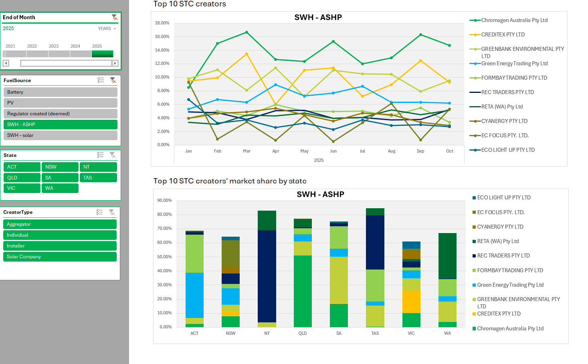Toggle WA in State slicer
Viewport: 588px width, 364px height.
[60, 188]
